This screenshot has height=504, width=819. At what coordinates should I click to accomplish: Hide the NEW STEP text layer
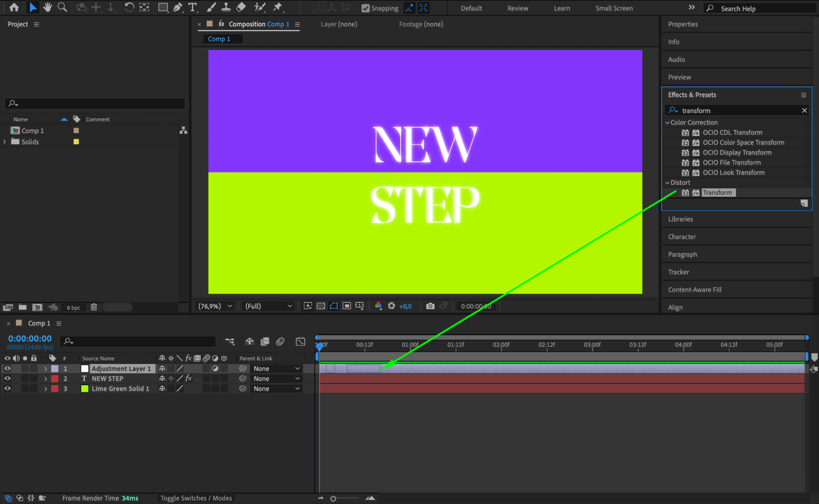click(x=7, y=379)
